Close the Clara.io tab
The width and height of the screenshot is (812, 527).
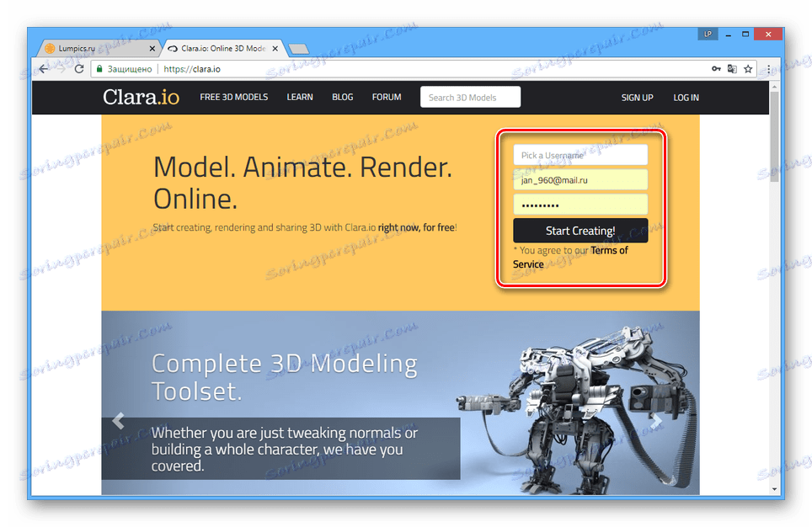[275, 49]
